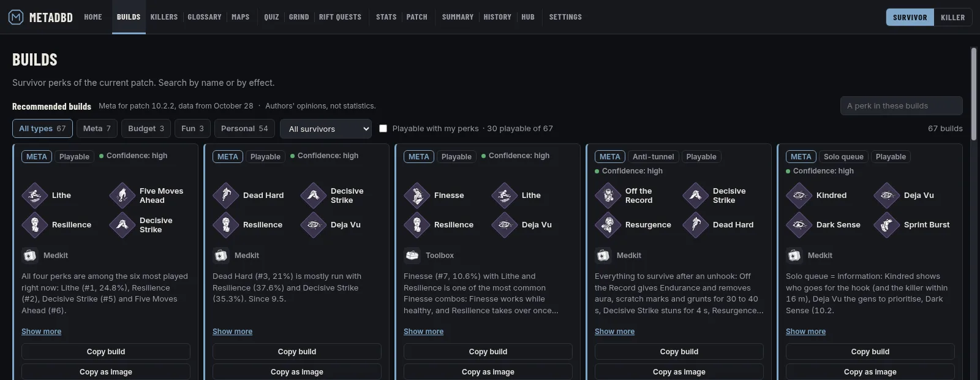Expand Show more on Finesse build
The image size is (980, 380).
[x=423, y=332]
